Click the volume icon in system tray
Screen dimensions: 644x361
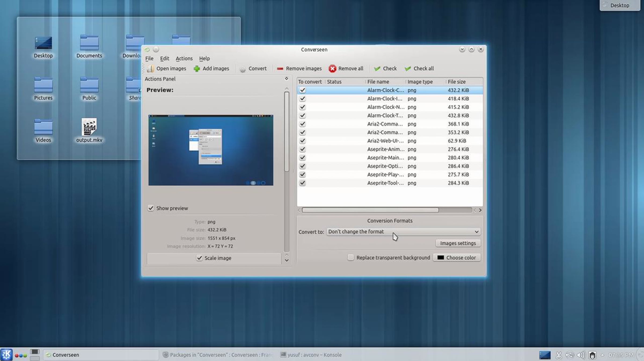tap(580, 355)
